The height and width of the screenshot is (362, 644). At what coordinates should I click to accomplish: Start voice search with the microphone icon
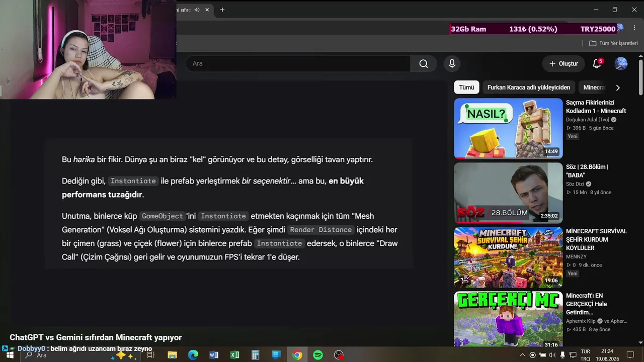[452, 64]
